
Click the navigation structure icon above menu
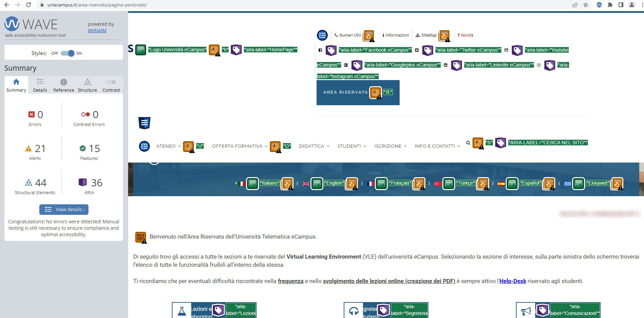(144, 123)
